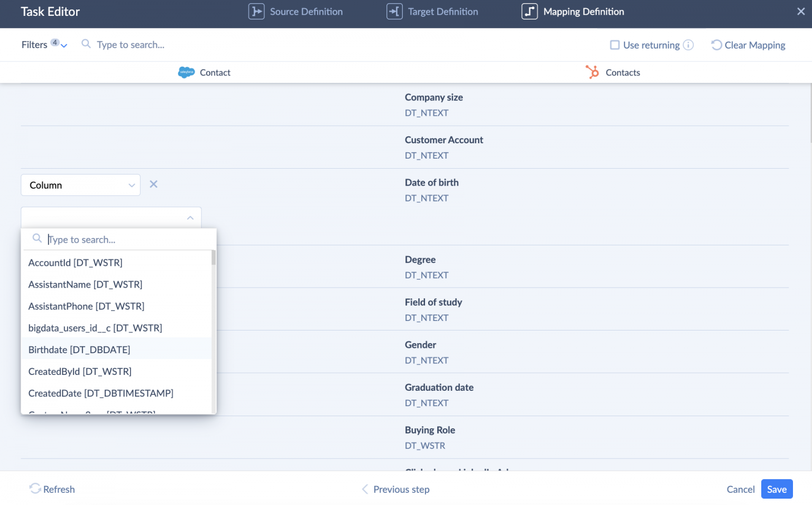The image size is (812, 505).
Task: Click the X to remove the Column mapping
Action: tap(153, 184)
